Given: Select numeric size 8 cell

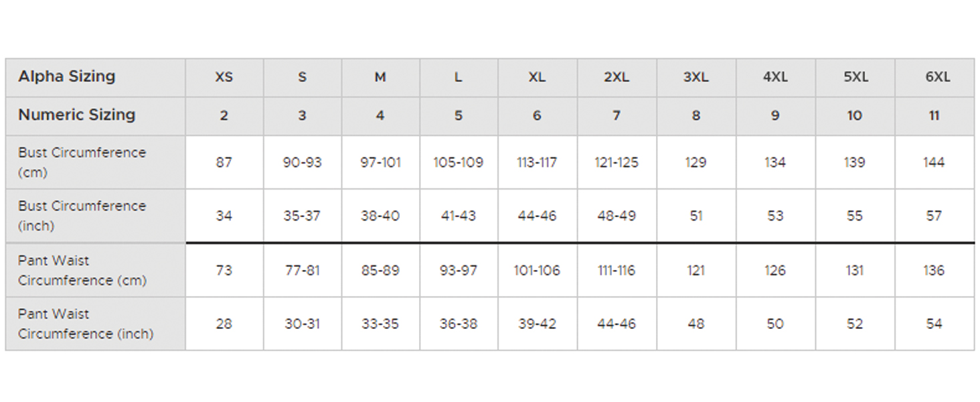Looking at the screenshot, I should [696, 115].
